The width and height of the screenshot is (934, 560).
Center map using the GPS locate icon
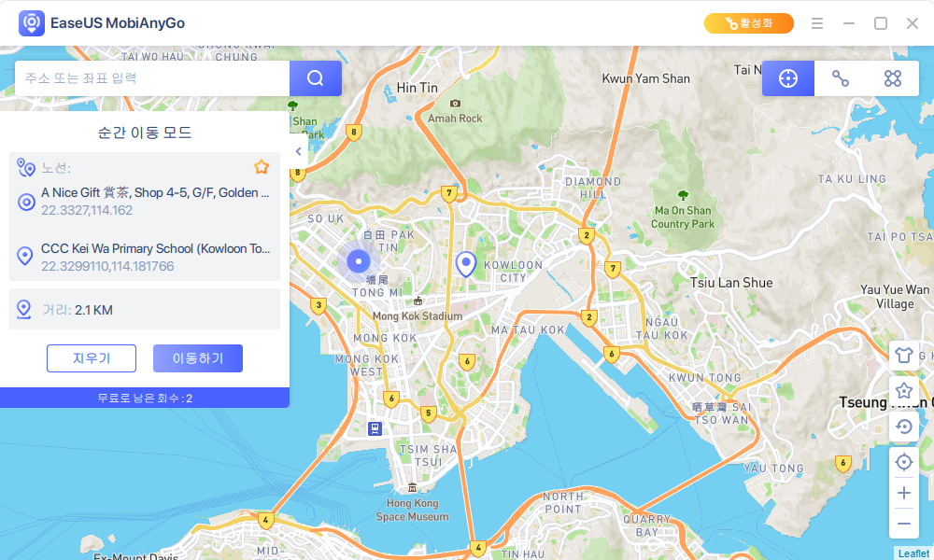[903, 461]
